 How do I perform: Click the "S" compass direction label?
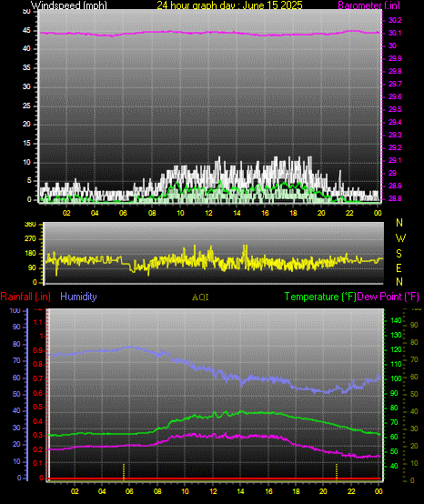[x=399, y=254]
